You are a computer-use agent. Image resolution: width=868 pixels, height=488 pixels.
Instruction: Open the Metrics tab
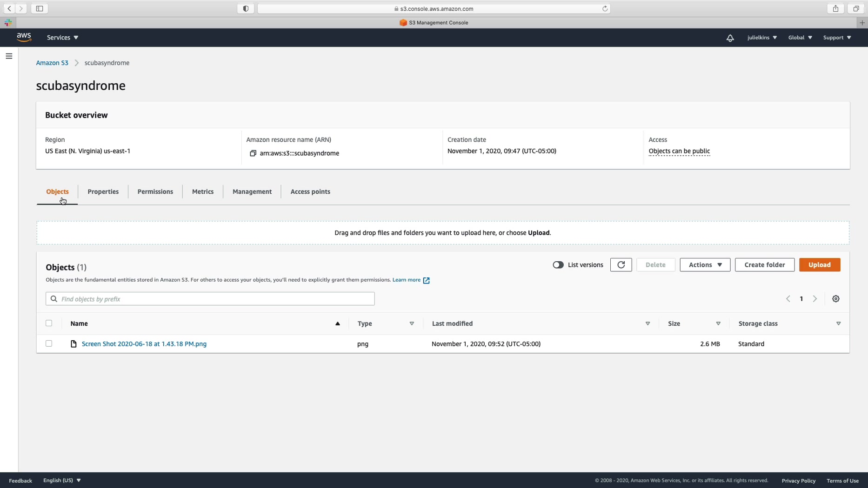coord(203,191)
